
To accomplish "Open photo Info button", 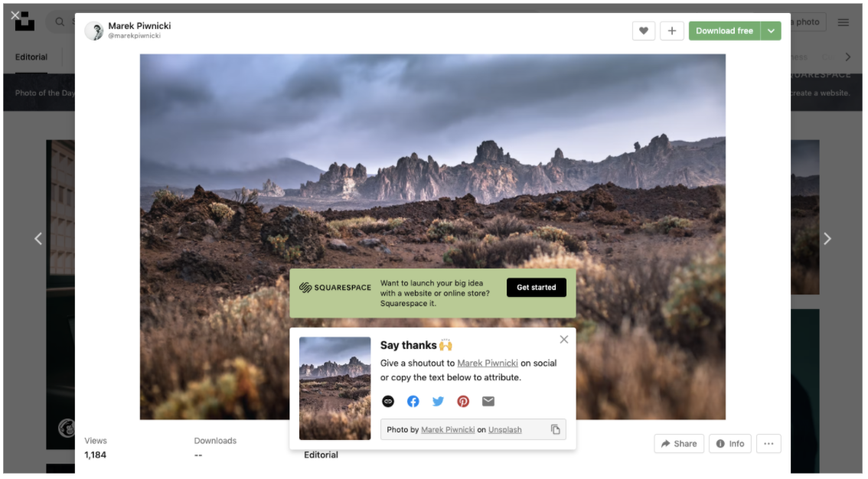I will (x=729, y=444).
